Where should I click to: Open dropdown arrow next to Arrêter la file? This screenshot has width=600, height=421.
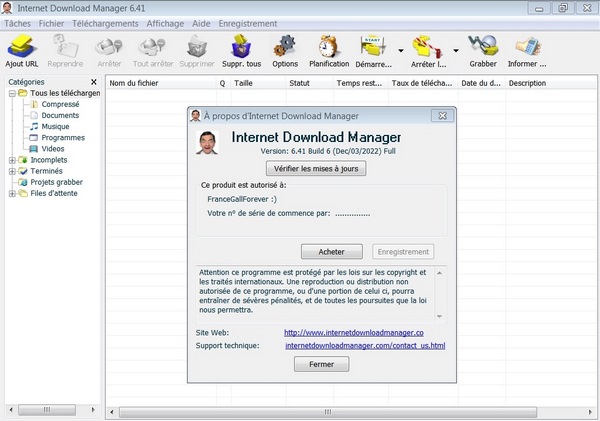tap(456, 51)
